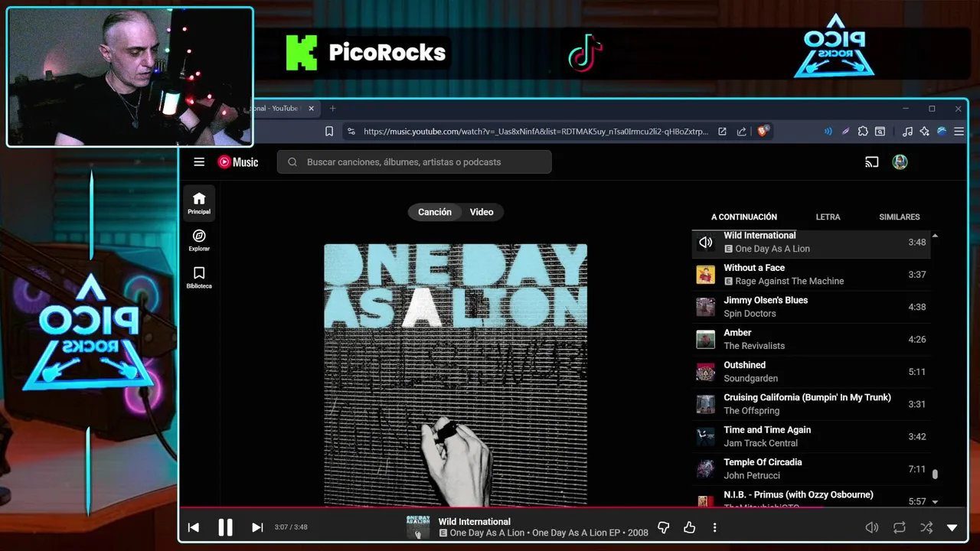This screenshot has width=980, height=551.
Task: Dislike Wild International with thumbs down
Action: [x=664, y=527]
